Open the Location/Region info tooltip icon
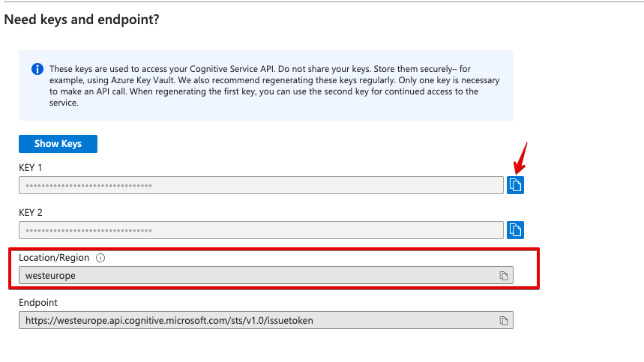Screen dimensions: 644x362 [x=100, y=258]
